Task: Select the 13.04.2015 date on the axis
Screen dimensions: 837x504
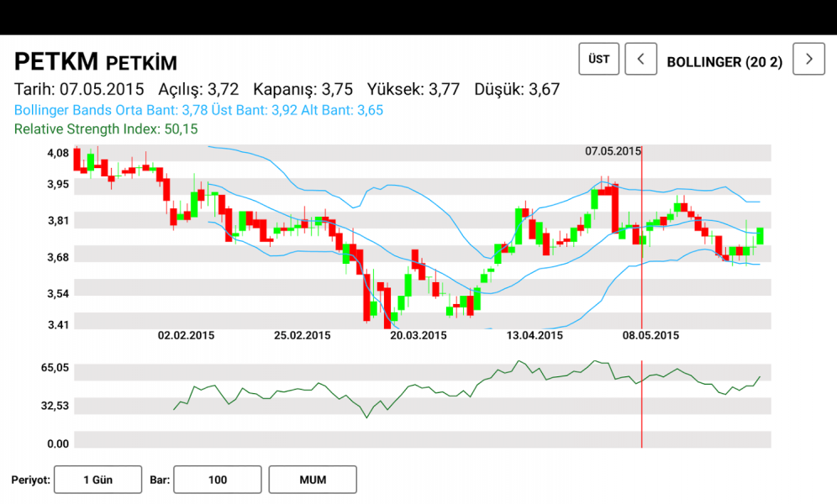Action: (x=534, y=335)
